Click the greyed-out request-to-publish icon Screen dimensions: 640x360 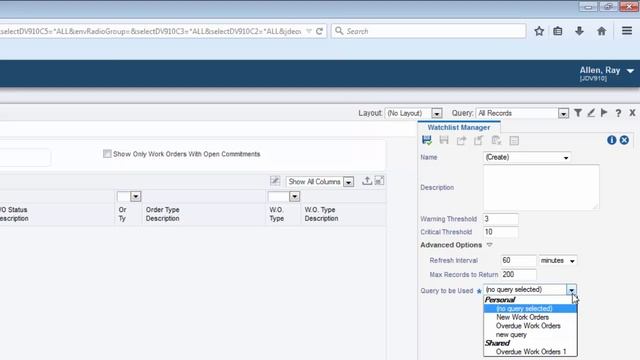[x=479, y=140]
